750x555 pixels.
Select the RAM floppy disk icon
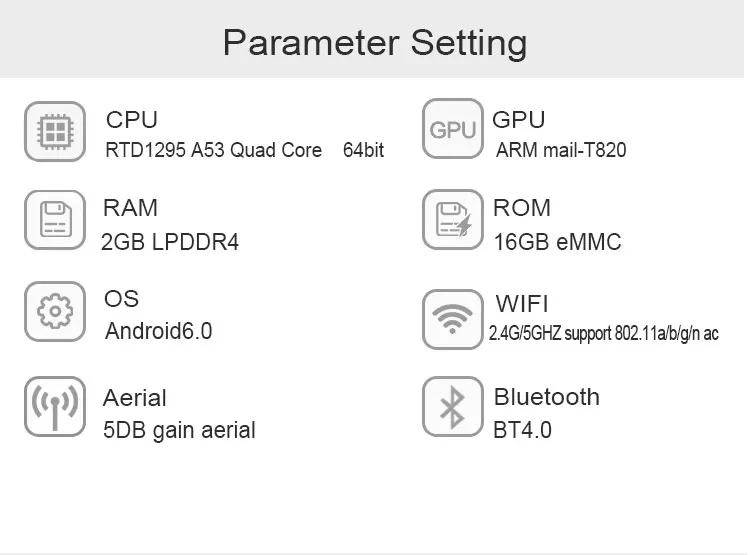55,220
